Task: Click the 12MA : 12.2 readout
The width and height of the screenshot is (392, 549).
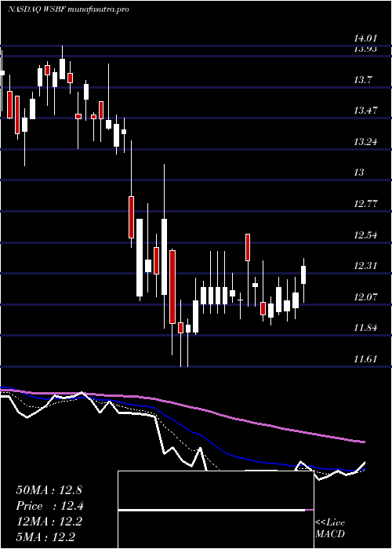Action: pos(49,522)
